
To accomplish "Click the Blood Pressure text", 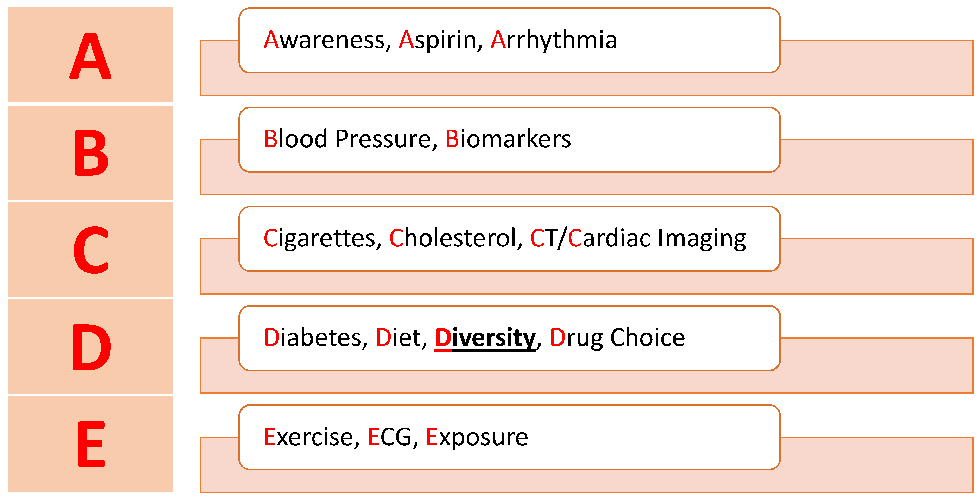I will 347,139.
